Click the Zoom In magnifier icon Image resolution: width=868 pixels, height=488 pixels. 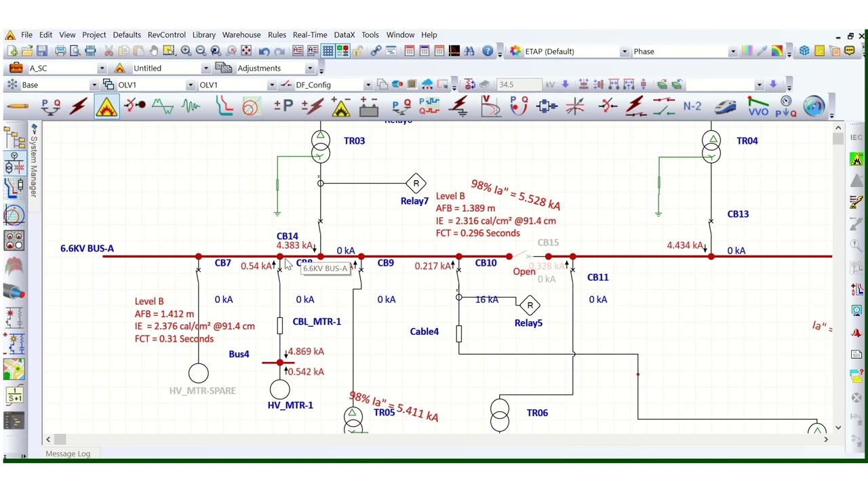(186, 52)
